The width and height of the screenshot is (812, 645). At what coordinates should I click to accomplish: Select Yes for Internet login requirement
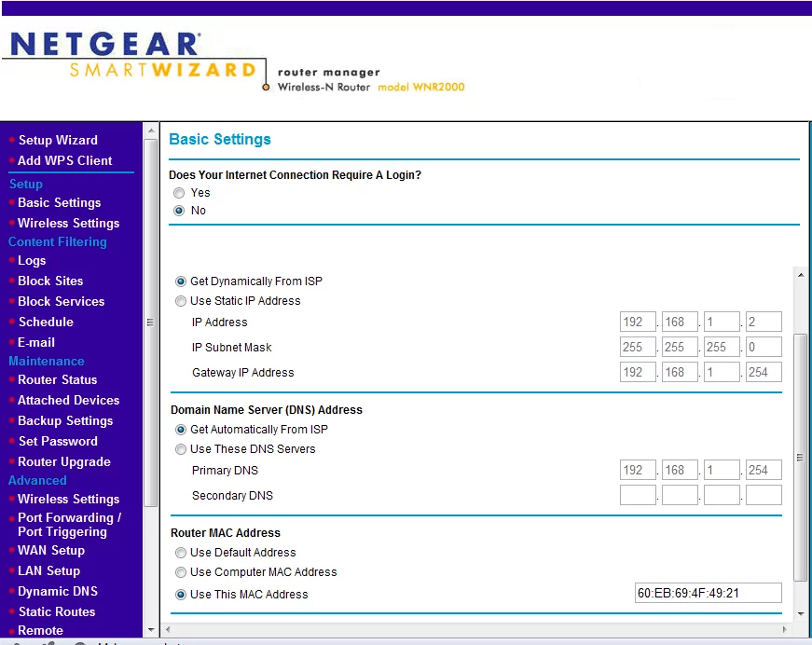point(179,193)
